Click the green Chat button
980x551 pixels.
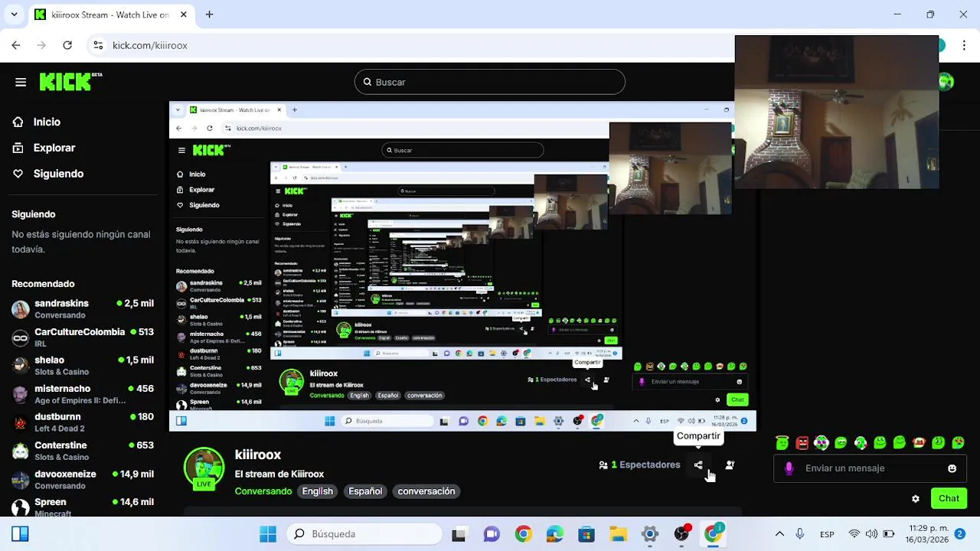[x=949, y=498]
